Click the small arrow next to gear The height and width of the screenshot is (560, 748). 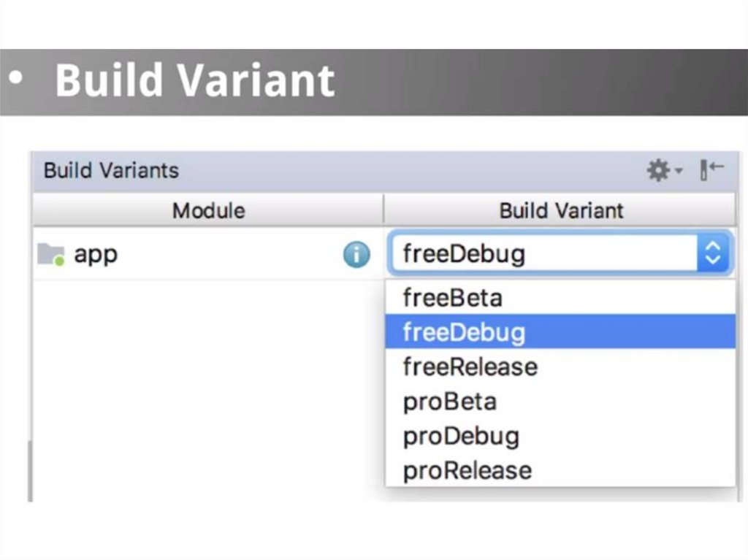click(679, 172)
